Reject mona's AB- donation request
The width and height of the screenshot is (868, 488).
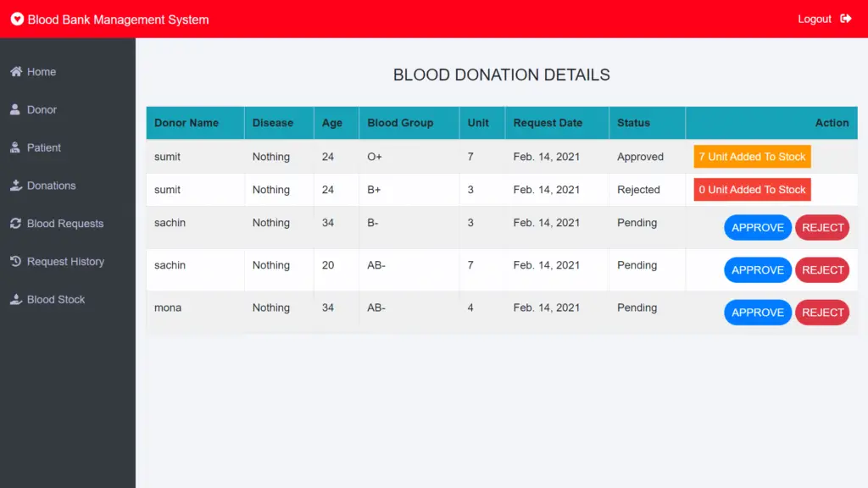pos(821,312)
